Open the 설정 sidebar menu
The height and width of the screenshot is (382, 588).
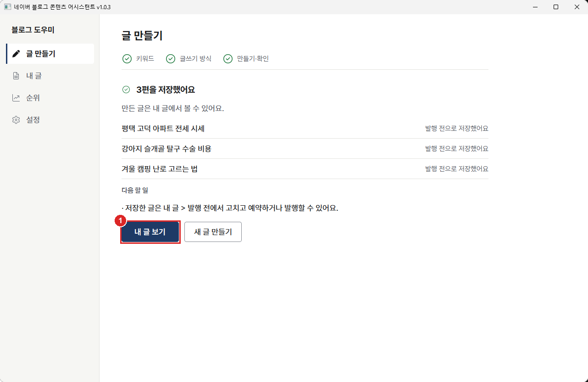pos(50,120)
